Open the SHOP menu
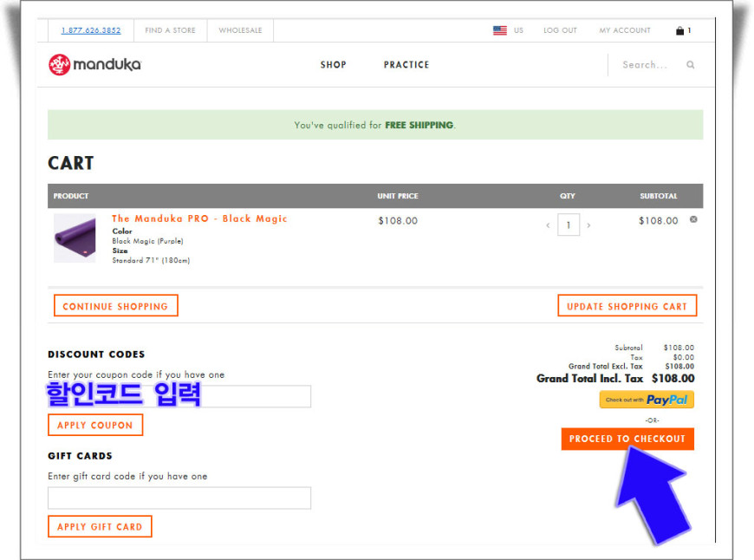Image resolution: width=754 pixels, height=560 pixels. [334, 64]
